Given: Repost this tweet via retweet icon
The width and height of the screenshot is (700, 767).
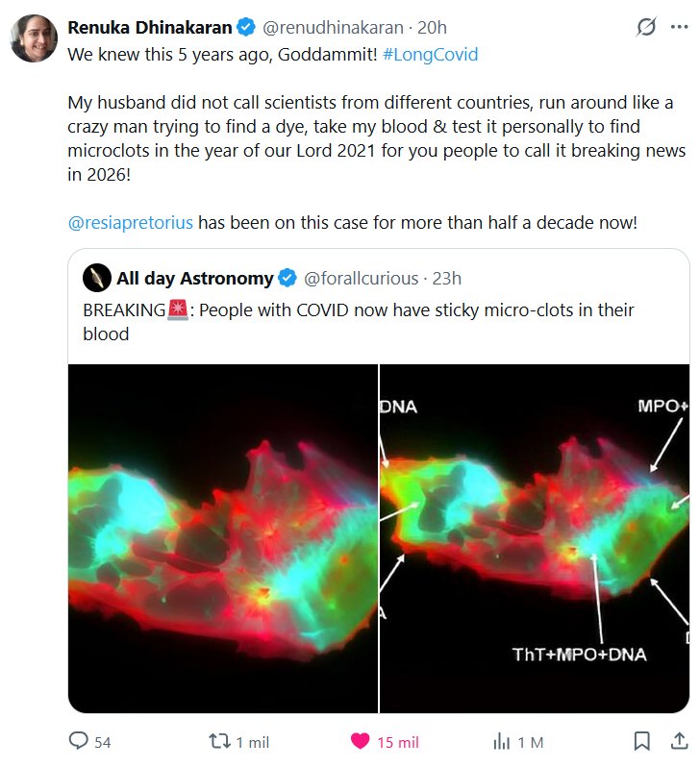Looking at the screenshot, I should (220, 741).
